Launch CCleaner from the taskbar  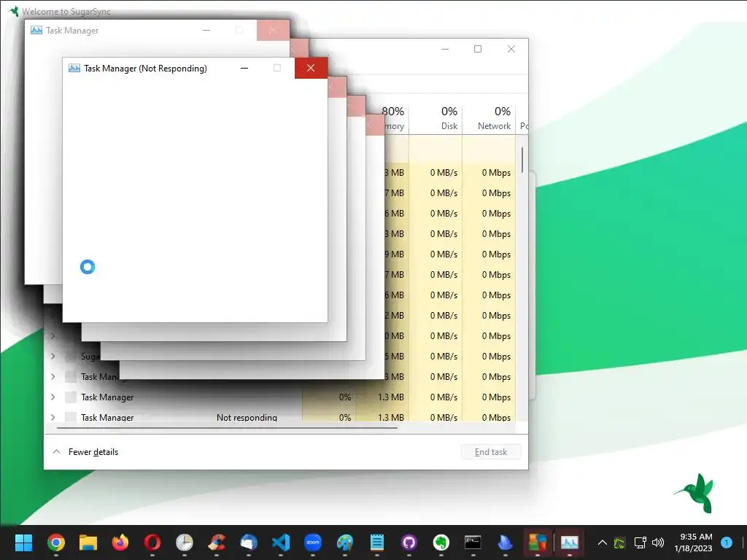click(x=217, y=542)
